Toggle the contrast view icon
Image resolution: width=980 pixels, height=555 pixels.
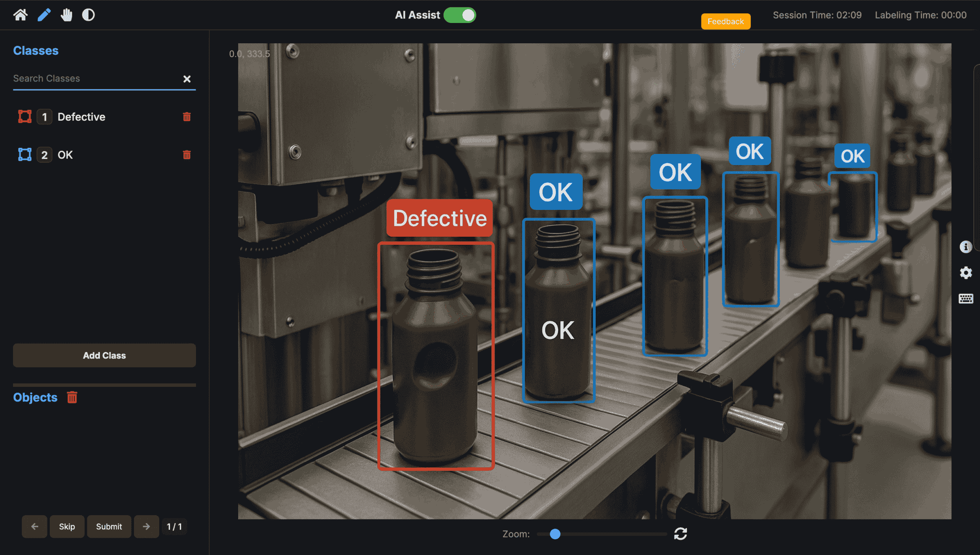(88, 15)
